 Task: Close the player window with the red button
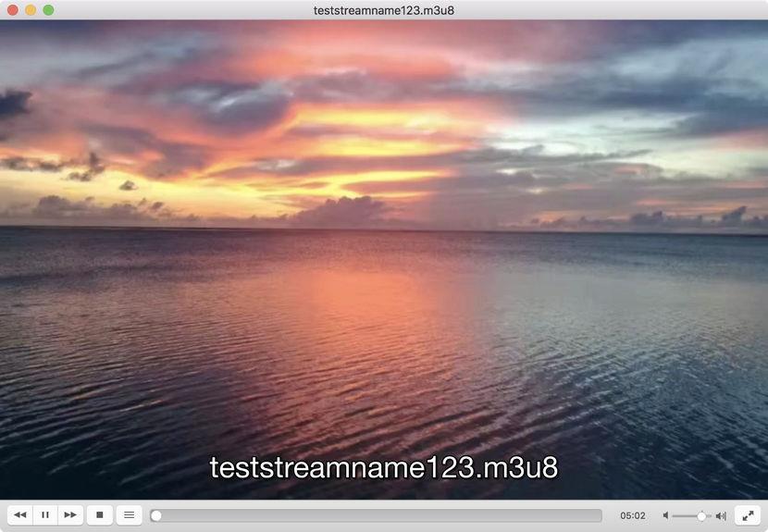click(x=13, y=10)
